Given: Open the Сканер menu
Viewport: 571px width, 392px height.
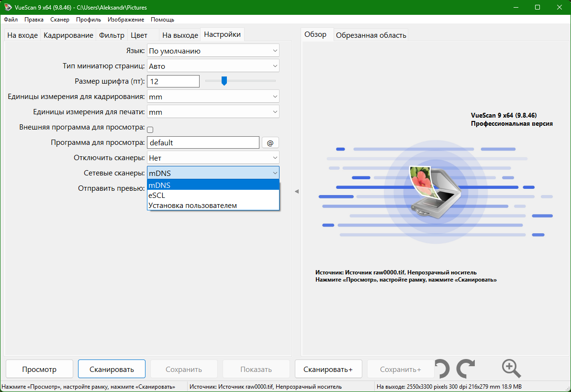Looking at the screenshot, I should pyautogui.click(x=60, y=20).
